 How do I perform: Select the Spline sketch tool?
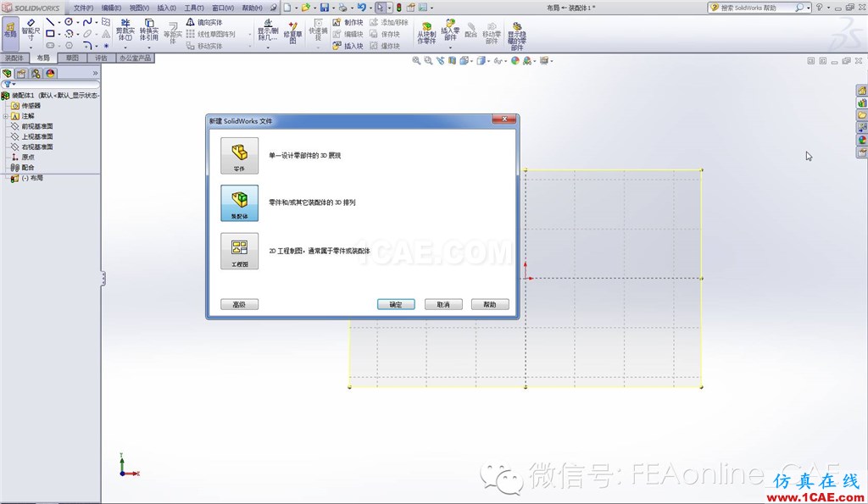pyautogui.click(x=87, y=21)
